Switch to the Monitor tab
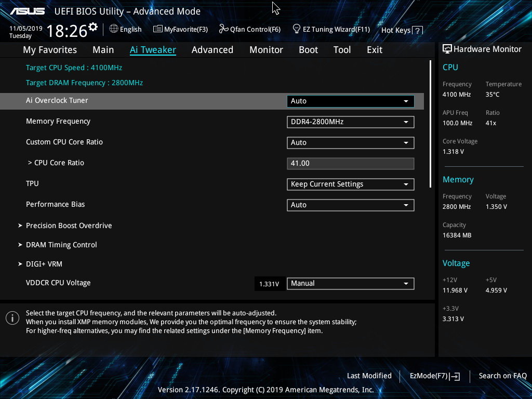 tap(266, 50)
